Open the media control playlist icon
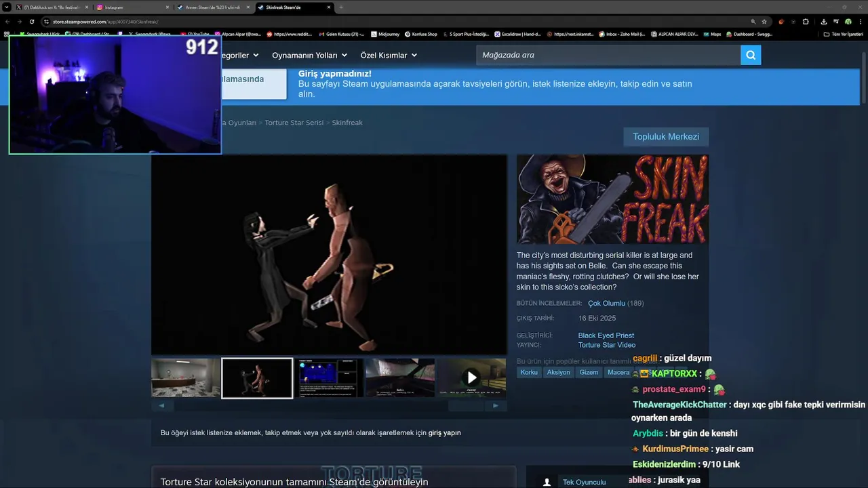This screenshot has width=868, height=488. (835, 22)
